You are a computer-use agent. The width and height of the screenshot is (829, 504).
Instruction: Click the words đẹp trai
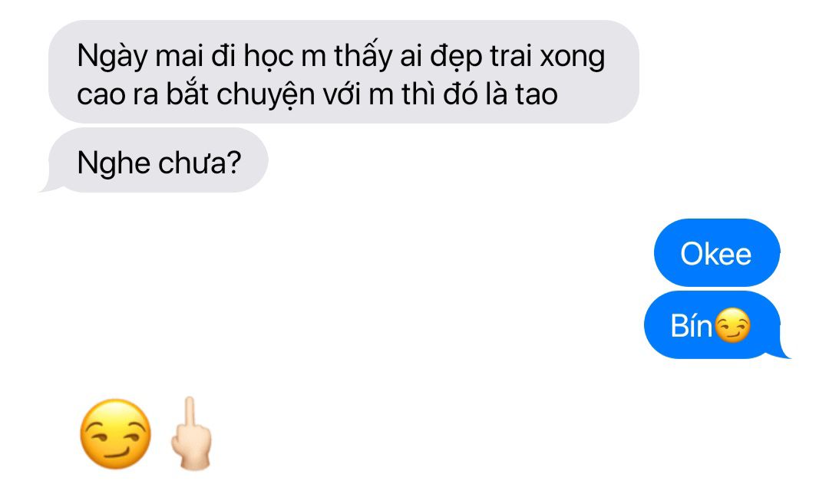pos(480,57)
